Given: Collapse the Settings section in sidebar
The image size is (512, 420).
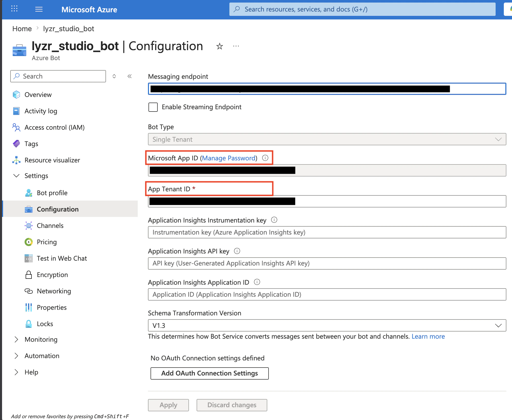Looking at the screenshot, I should [x=17, y=176].
